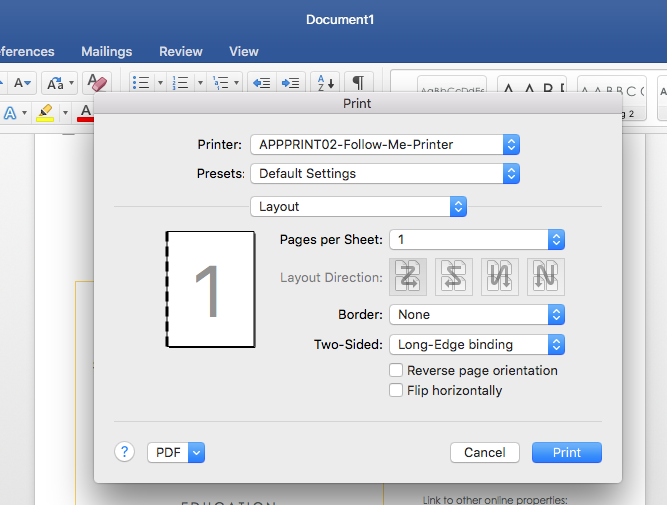Click the help question mark button
Image resolution: width=667 pixels, height=505 pixels.
click(125, 452)
